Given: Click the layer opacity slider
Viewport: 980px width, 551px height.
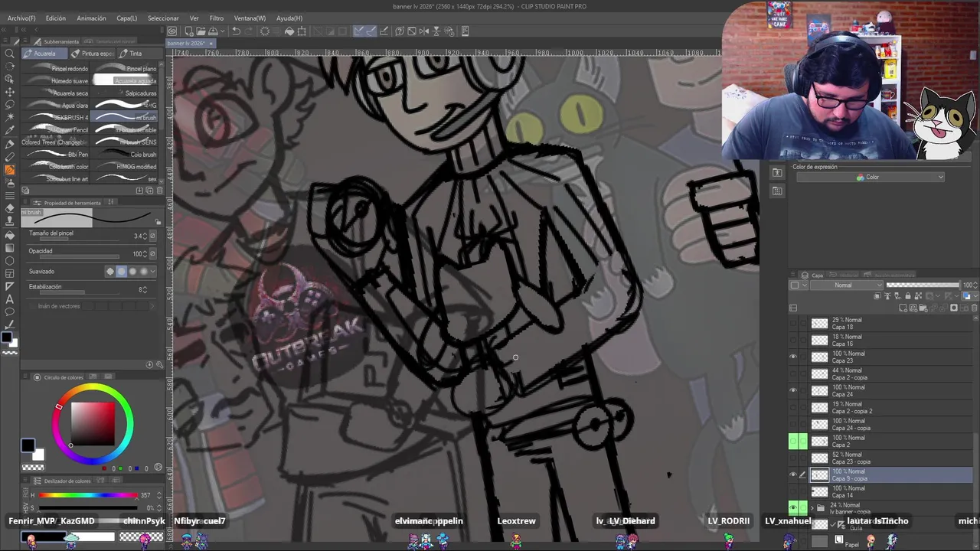Looking at the screenshot, I should pos(923,285).
